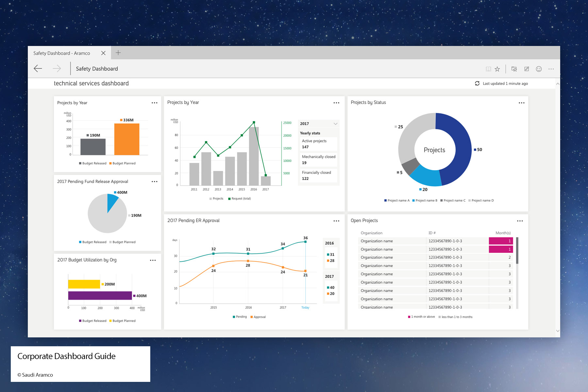Viewport: 588px width, 392px height.
Task: Select the Safety Dashboard - Aramco tab
Action: coord(62,53)
